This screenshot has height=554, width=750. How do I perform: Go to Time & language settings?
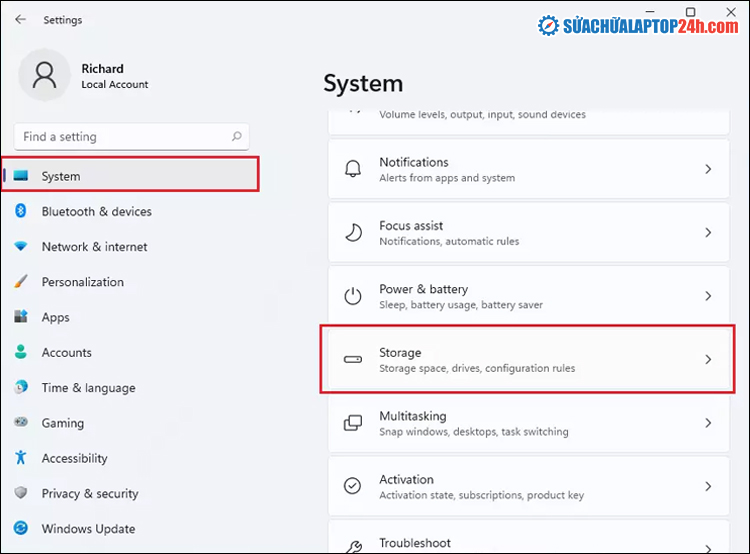click(x=88, y=388)
